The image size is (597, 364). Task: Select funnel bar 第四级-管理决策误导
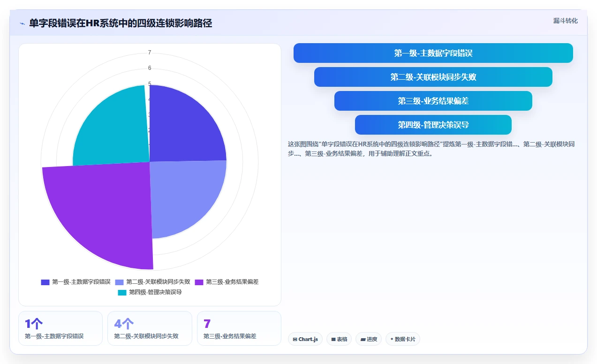(x=433, y=125)
